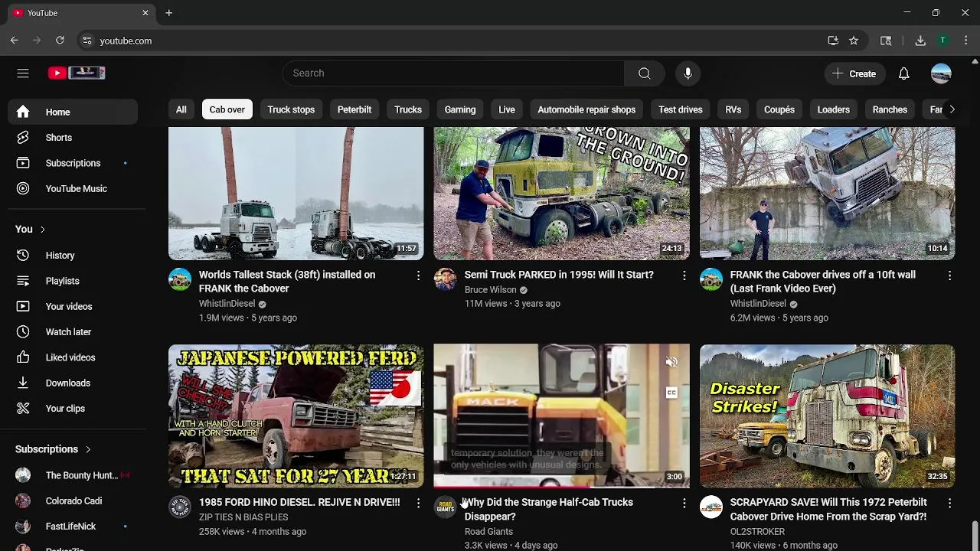The height and width of the screenshot is (551, 980).
Task: Open the Worlds Tallest Stack video thumbnail
Action: [296, 194]
